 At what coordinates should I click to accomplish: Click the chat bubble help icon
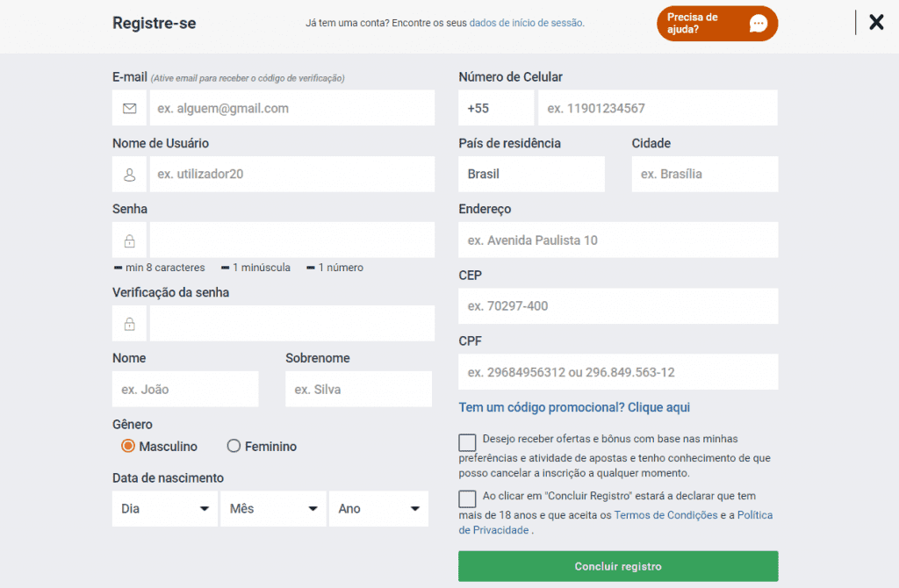tap(759, 24)
